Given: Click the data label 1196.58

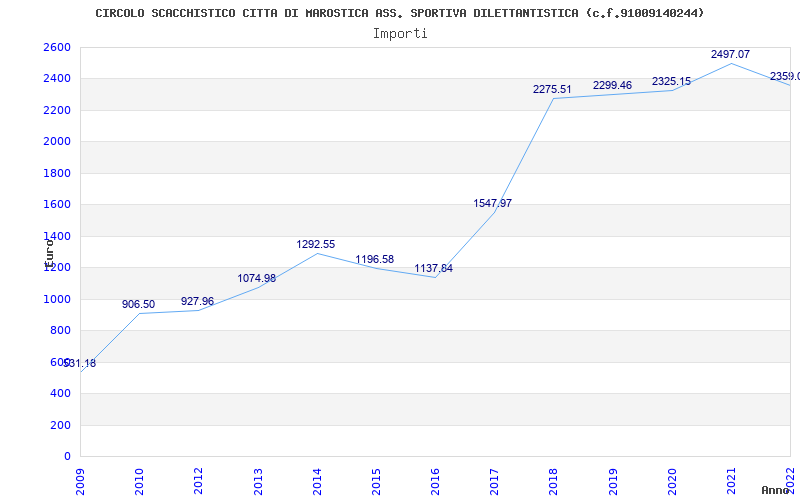Looking at the screenshot, I should [374, 259].
